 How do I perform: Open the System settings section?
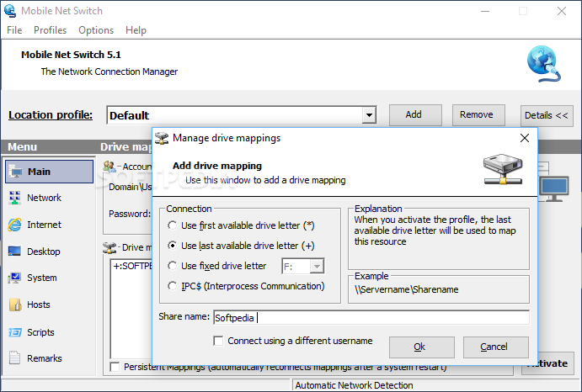41,278
